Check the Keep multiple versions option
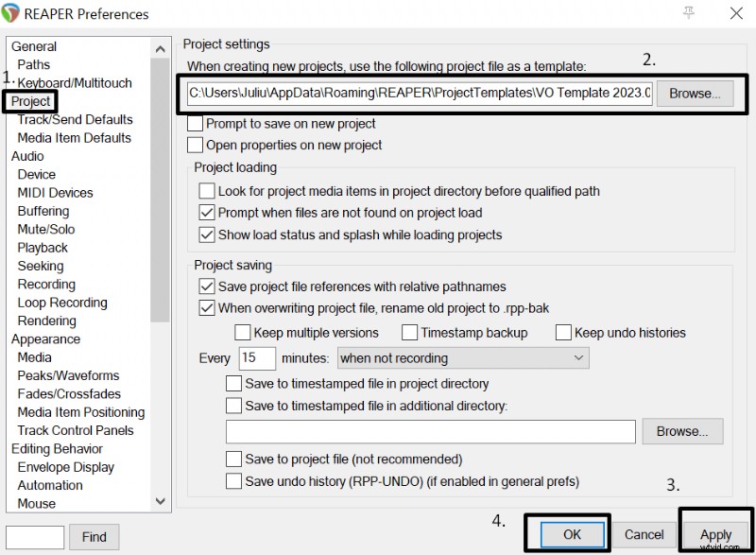 tap(244, 332)
